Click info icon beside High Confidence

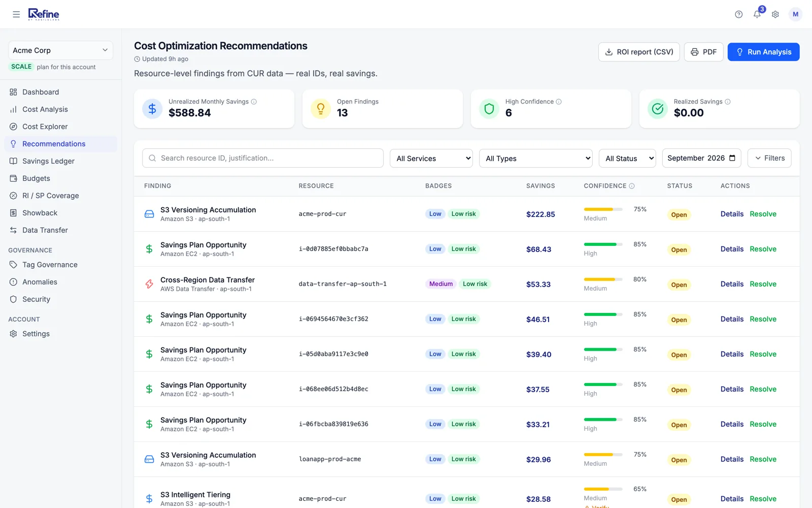pyautogui.click(x=559, y=102)
